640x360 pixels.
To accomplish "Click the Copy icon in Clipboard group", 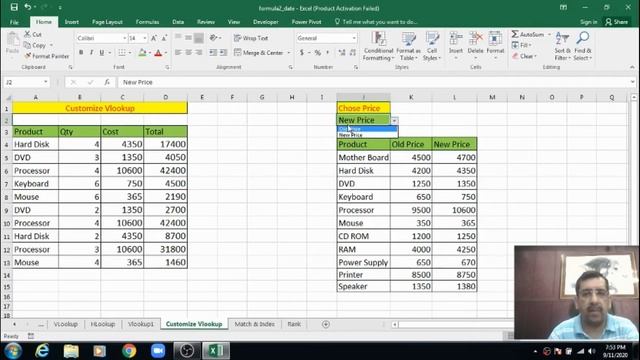I will [27, 45].
